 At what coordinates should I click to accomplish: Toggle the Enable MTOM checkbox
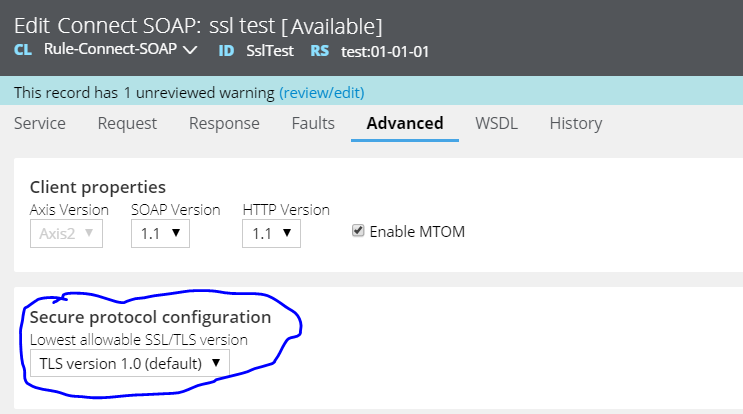pyautogui.click(x=358, y=231)
